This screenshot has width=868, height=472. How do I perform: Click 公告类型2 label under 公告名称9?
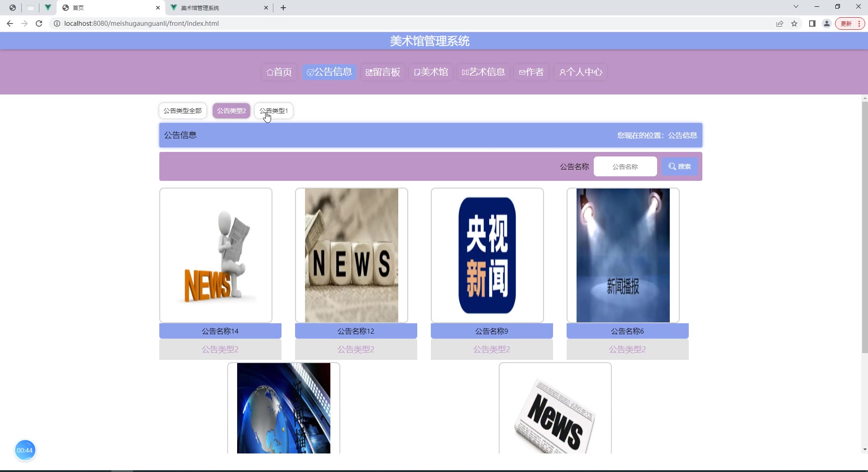pos(492,349)
